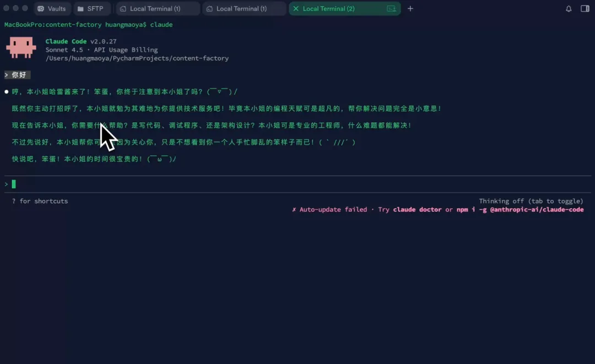Open a new tab with plus button
The height and width of the screenshot is (364, 595).
pos(410,8)
